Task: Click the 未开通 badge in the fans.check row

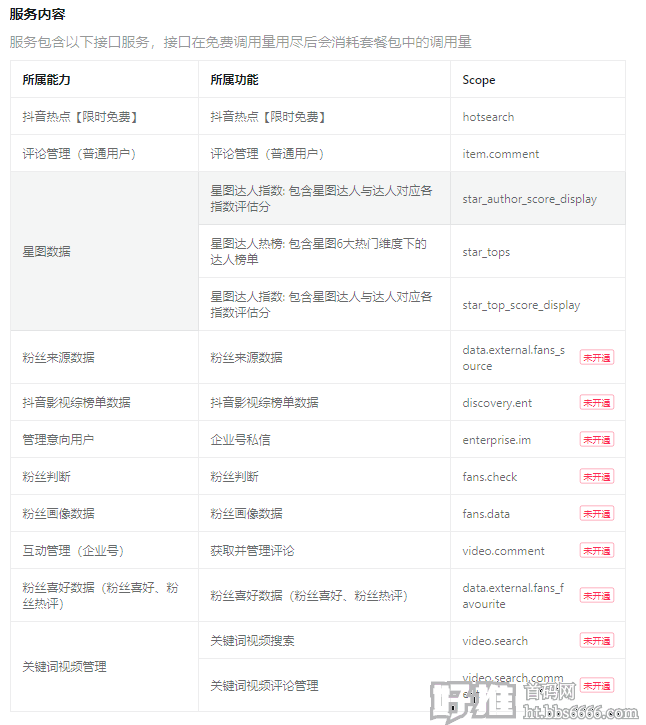Action: tap(597, 476)
